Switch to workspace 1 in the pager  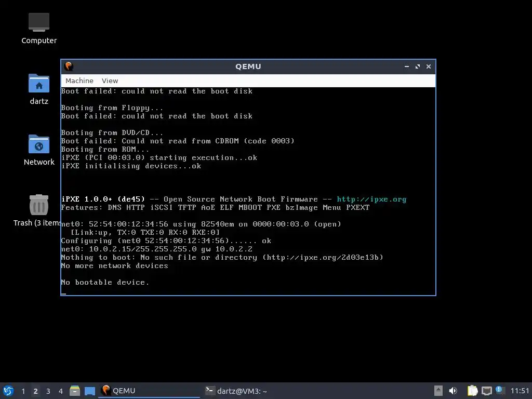click(x=23, y=391)
